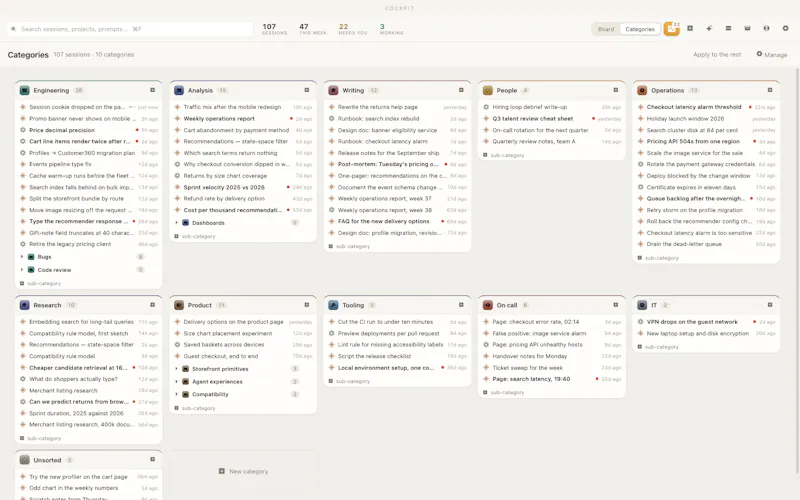Open 'Q3 talent review cheat sheet'
The image size is (800, 500).
click(552, 118)
